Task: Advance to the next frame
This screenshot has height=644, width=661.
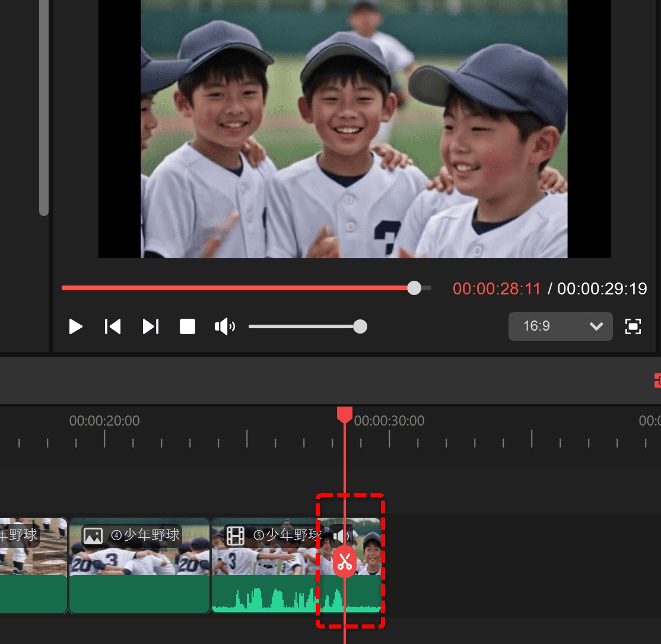Action: pos(151,326)
